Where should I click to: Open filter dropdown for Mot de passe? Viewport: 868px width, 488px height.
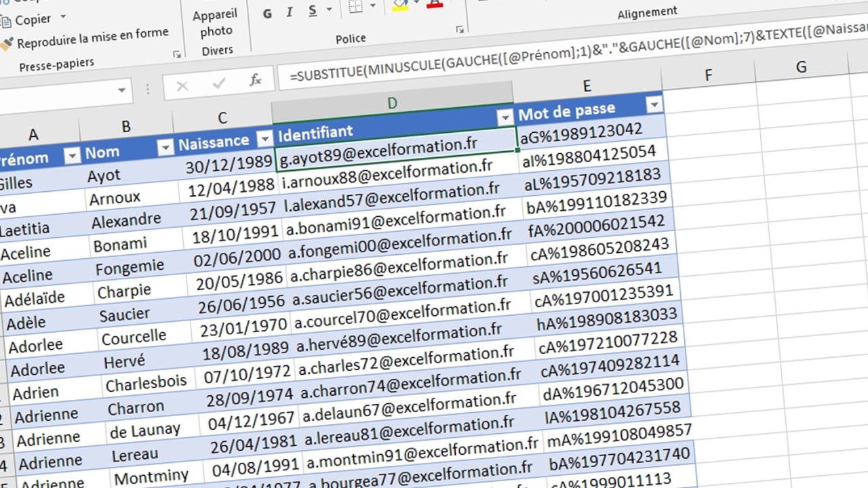pyautogui.click(x=654, y=105)
